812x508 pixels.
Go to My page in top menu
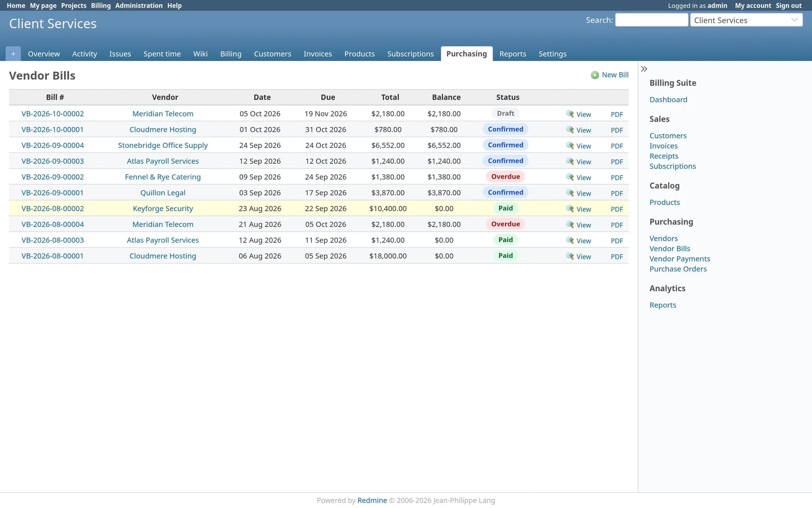pyautogui.click(x=43, y=5)
